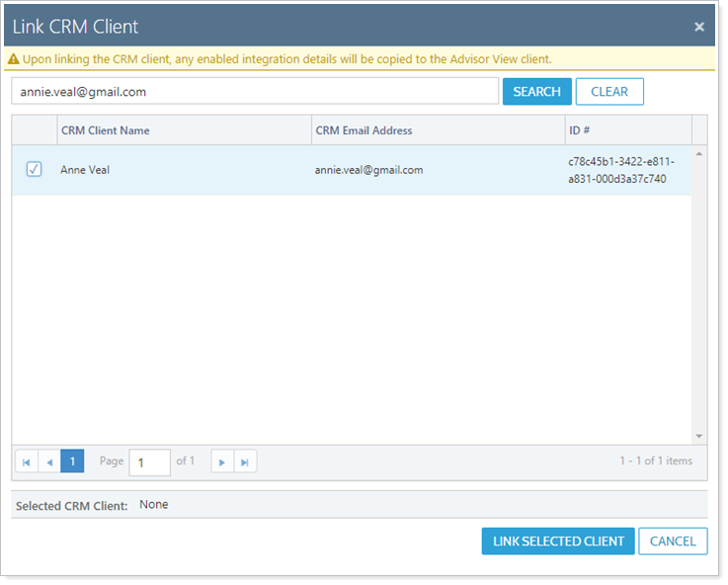Click LINK SELECTED CLIENT button
The width and height of the screenshot is (728, 585).
(x=558, y=541)
